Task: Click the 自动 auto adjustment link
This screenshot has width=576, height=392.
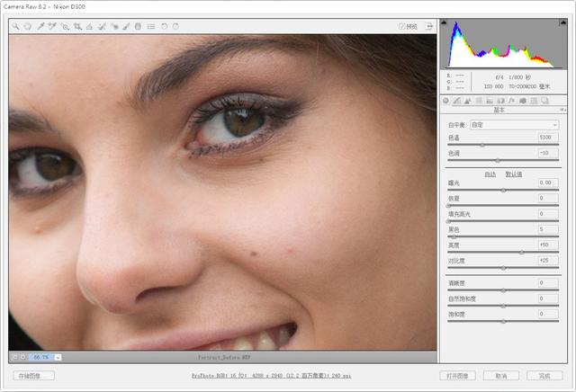Action: tap(490, 174)
